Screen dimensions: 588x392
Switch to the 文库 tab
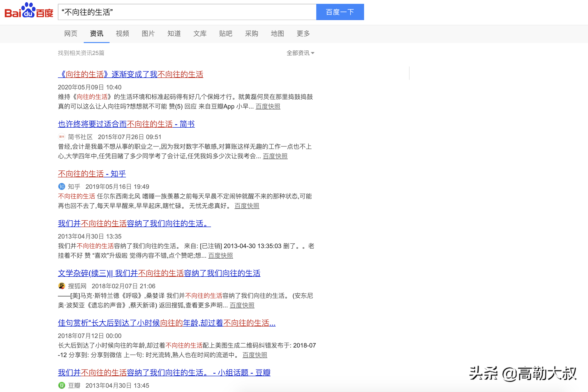tap(200, 33)
